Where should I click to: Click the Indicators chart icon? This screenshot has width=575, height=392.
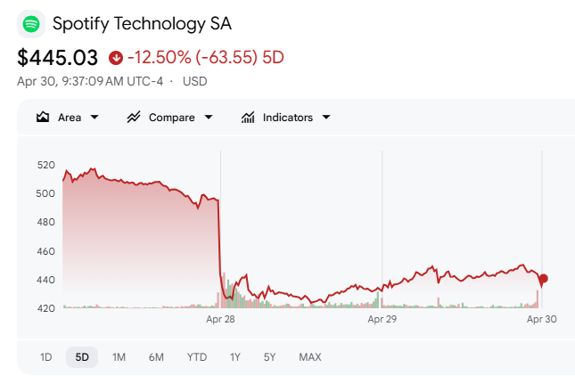coord(248,118)
